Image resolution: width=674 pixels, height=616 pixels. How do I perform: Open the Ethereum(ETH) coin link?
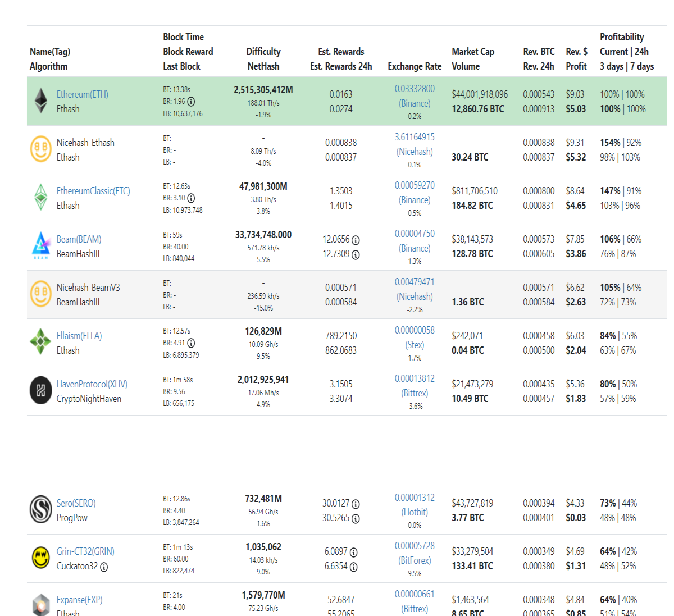pyautogui.click(x=83, y=94)
